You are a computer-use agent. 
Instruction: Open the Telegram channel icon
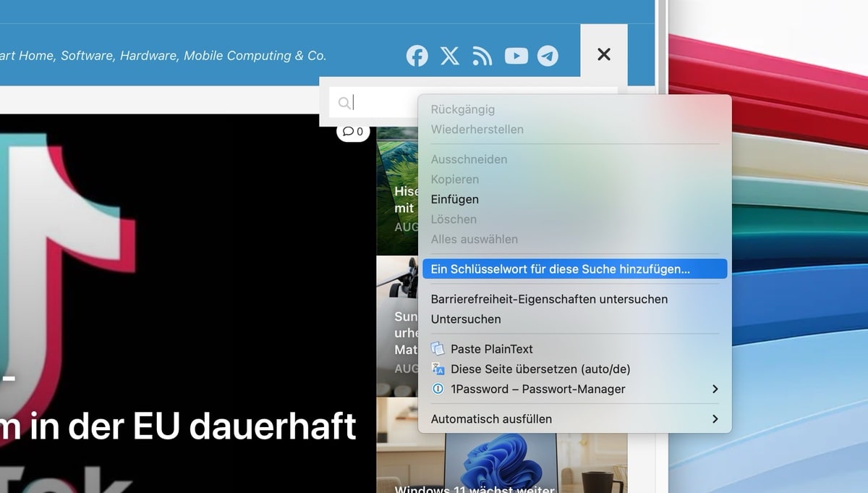point(548,56)
